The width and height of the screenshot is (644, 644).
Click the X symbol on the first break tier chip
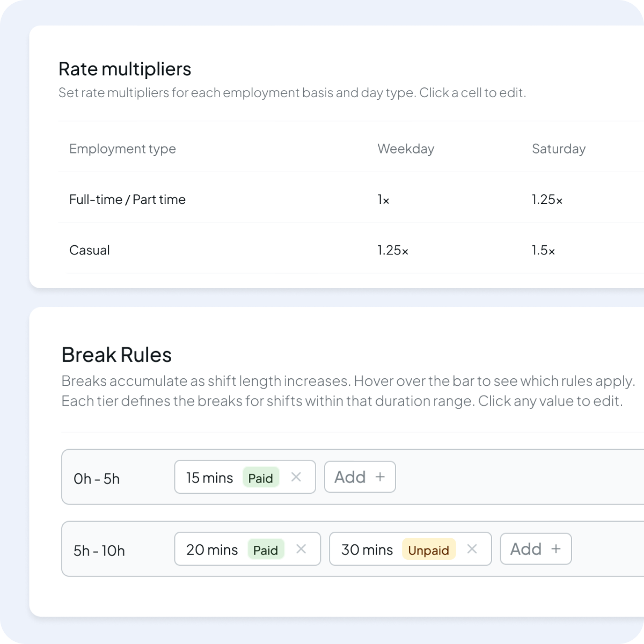(x=296, y=477)
